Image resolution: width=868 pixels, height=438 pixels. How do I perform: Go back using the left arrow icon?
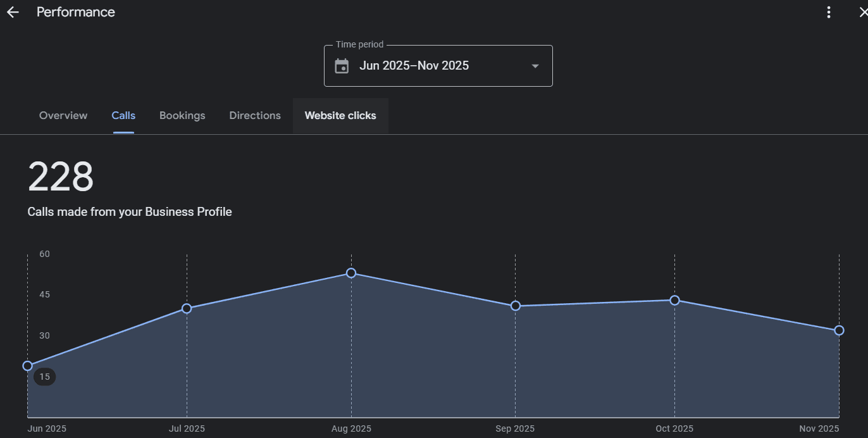[x=13, y=12]
